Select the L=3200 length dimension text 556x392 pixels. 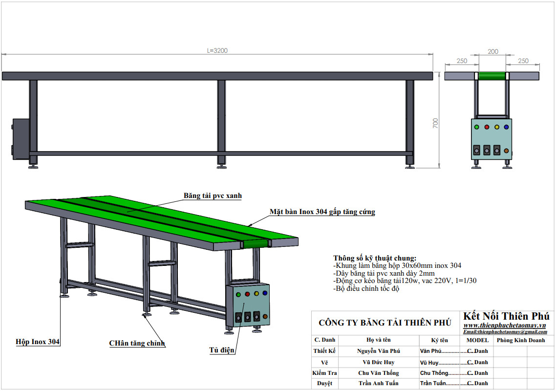(217, 50)
